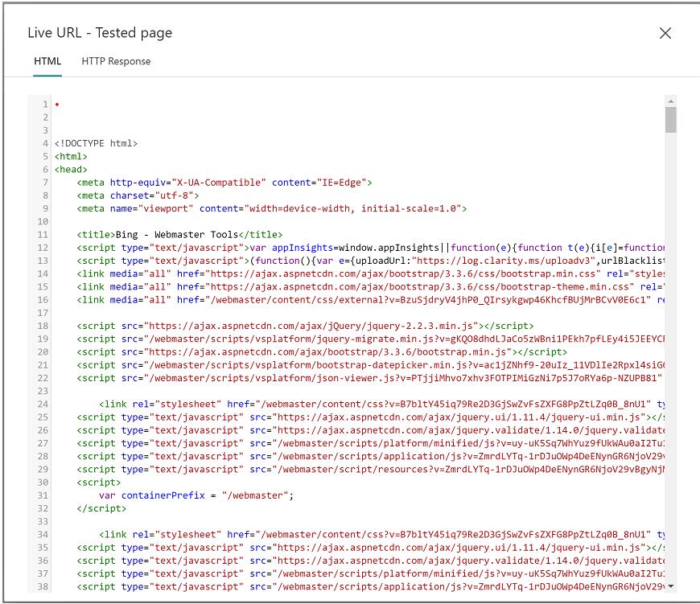Click the <head> tag on line 6
This screenshot has height=604, width=700.
point(71,169)
